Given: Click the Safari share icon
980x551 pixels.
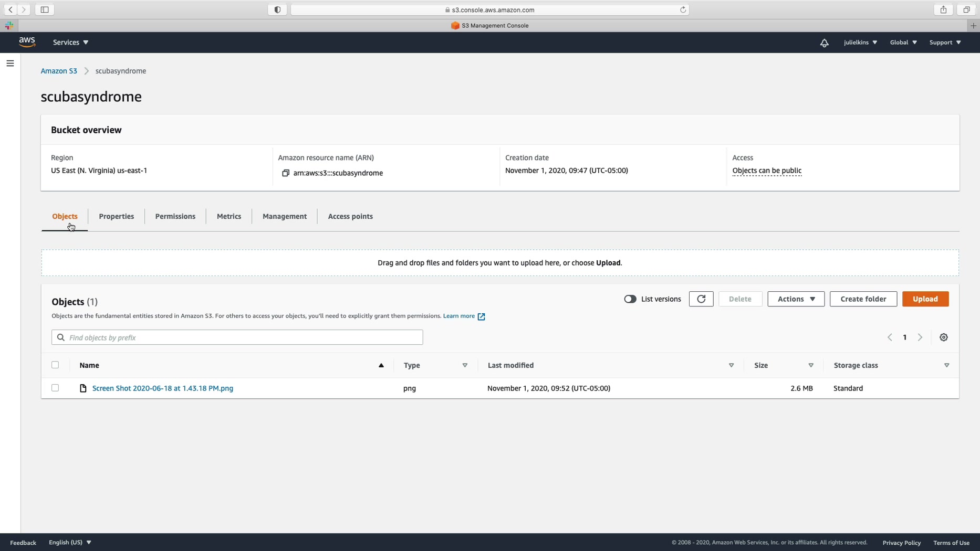Looking at the screenshot, I should (943, 9).
